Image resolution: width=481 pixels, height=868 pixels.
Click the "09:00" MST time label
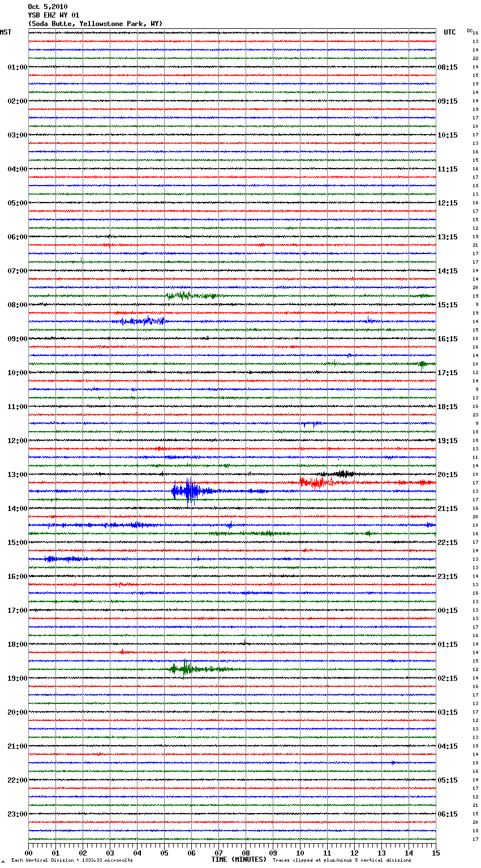pos(18,339)
